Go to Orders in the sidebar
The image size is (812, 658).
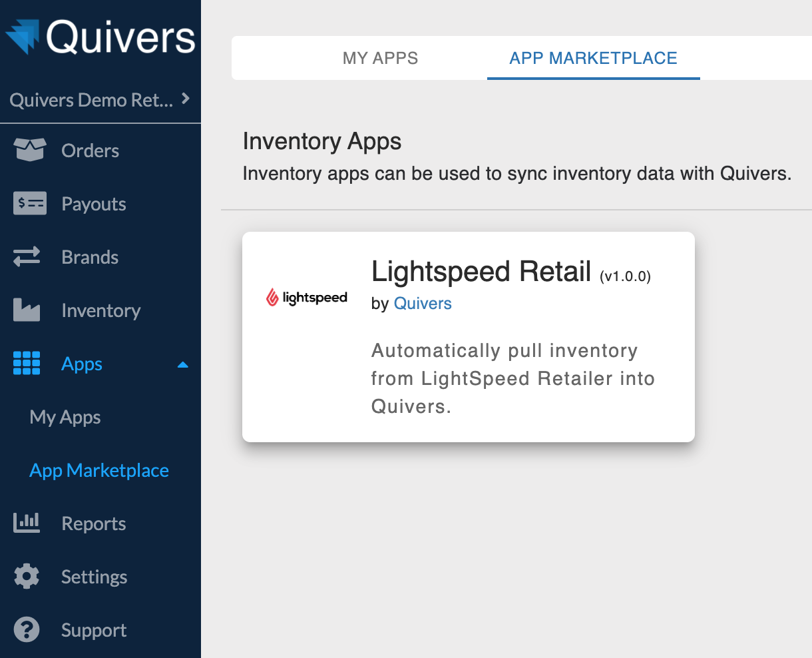click(x=91, y=151)
